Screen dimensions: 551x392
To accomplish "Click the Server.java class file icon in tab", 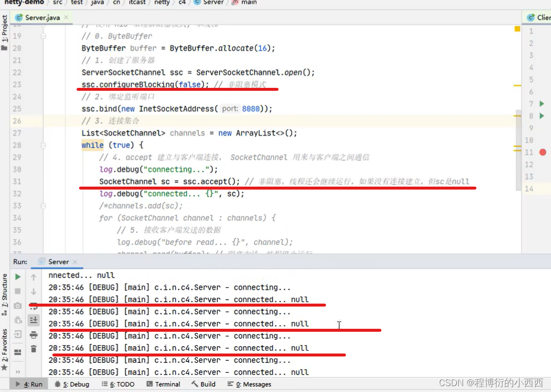I will coord(19,17).
